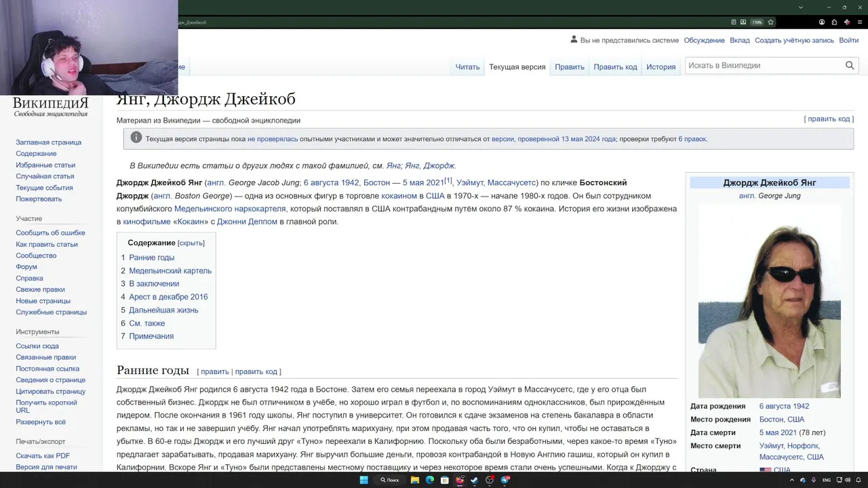This screenshot has width=868, height=488.
Task: Open '6 августа 1942' in the infobox
Action: [784, 406]
